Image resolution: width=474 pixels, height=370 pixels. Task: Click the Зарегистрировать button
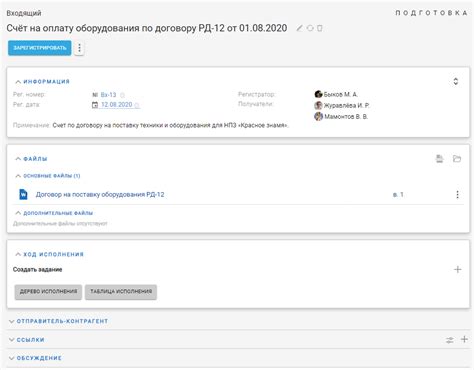tap(40, 48)
